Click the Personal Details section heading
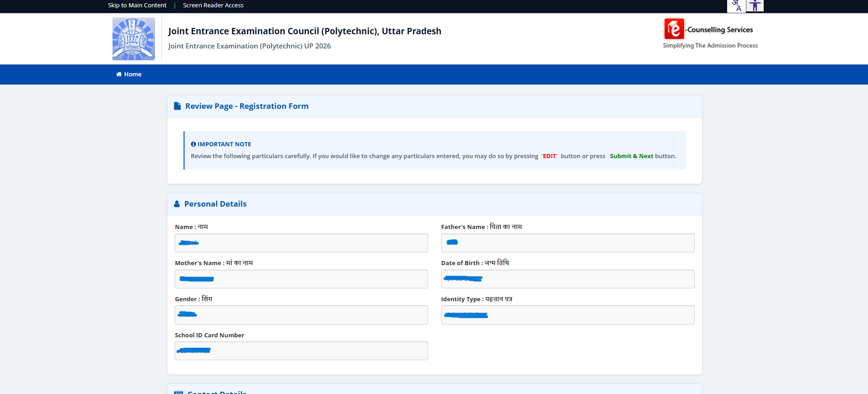868x394 pixels. click(215, 204)
